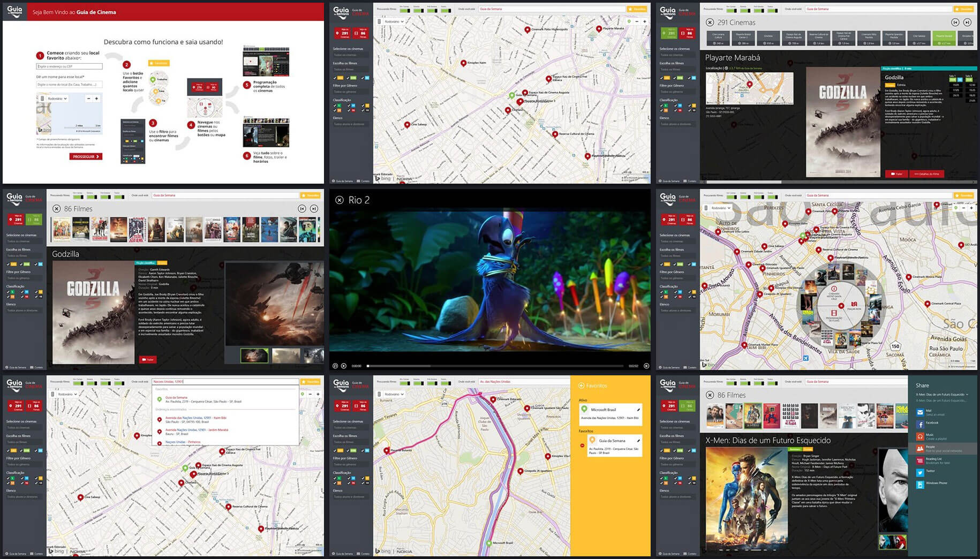The width and height of the screenshot is (980, 559).
Task: Click the Reserva Cultural de Cinema pin on top-middle map
Action: coord(555,134)
